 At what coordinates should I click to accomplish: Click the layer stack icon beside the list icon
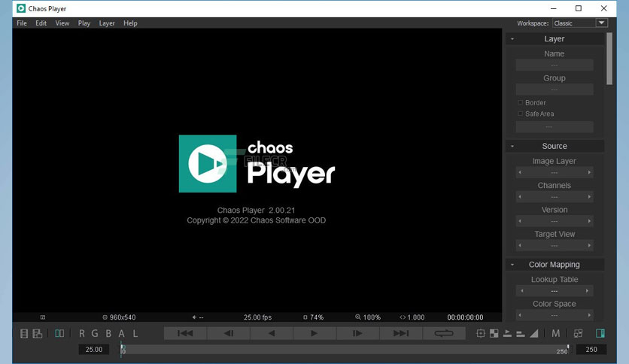pos(38,333)
